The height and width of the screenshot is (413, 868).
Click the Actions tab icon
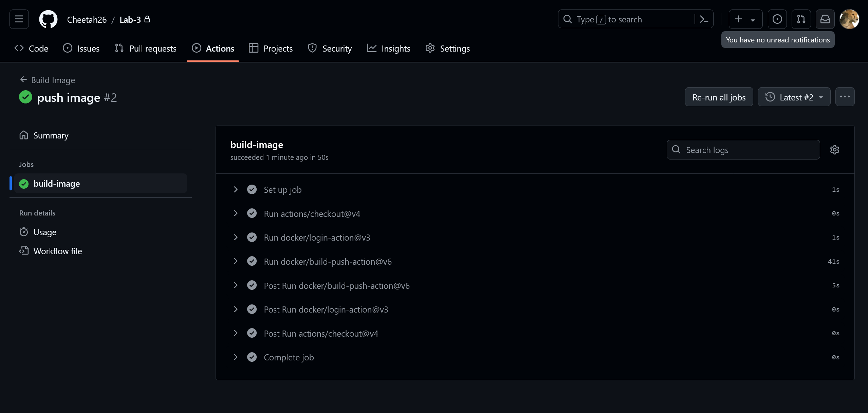[197, 48]
